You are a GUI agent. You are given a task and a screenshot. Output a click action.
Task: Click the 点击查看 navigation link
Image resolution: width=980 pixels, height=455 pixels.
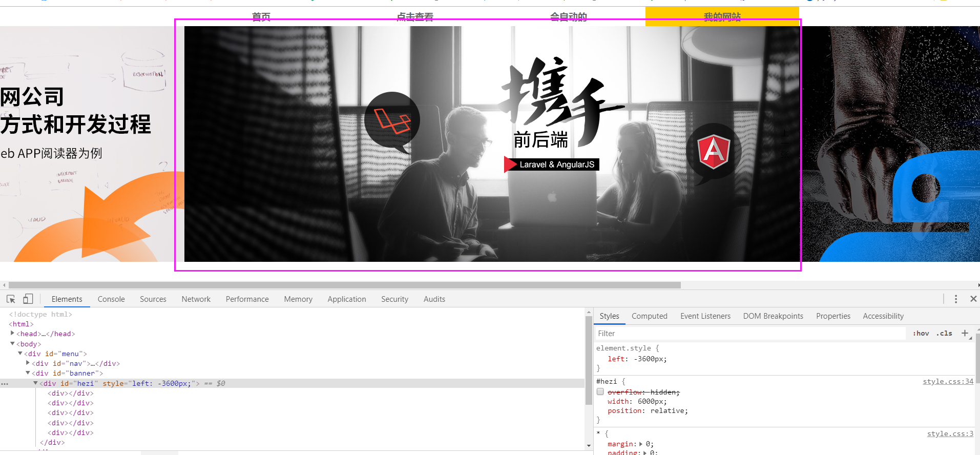(x=415, y=16)
